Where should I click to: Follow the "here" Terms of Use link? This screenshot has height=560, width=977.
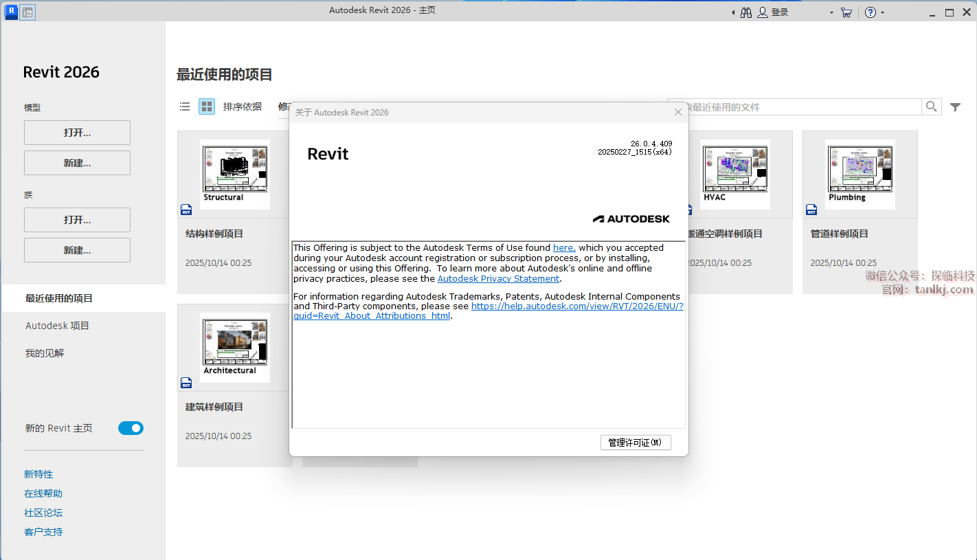[564, 248]
